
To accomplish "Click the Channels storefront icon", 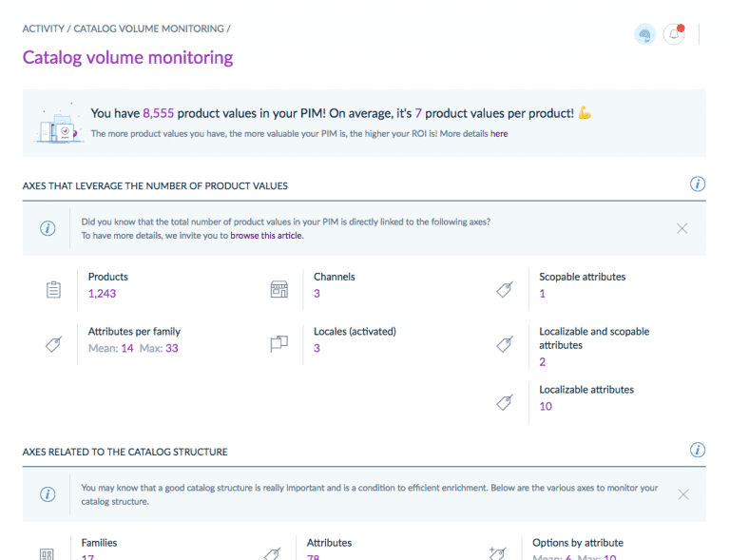I will click(279, 291).
